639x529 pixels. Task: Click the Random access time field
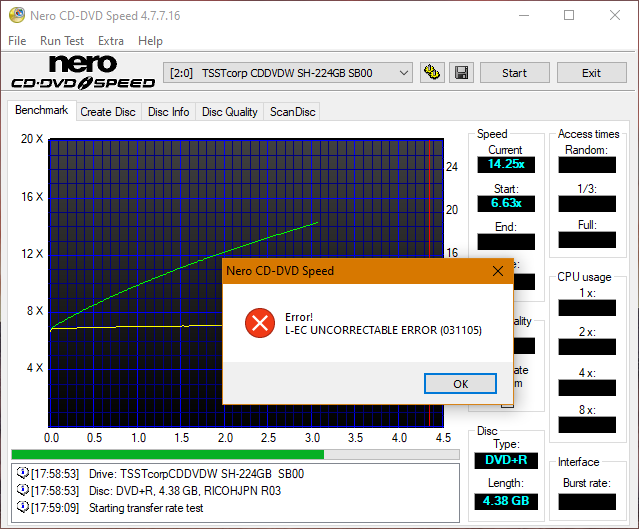point(587,165)
